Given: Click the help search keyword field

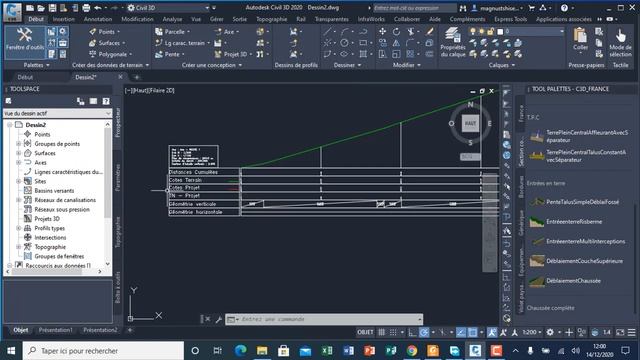Looking at the screenshot, I should [415, 8].
